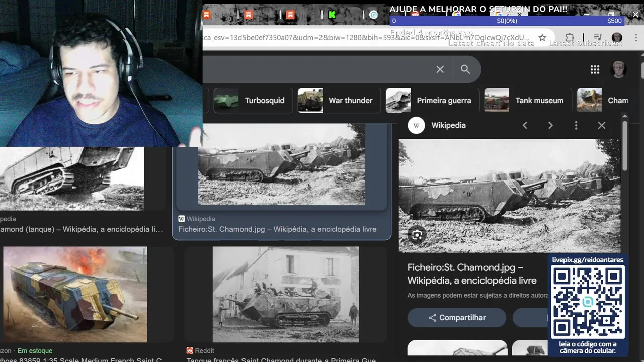Open the Chrome profile avatar in toolbar
Screen dimensions: 644x362
pyautogui.click(x=617, y=38)
